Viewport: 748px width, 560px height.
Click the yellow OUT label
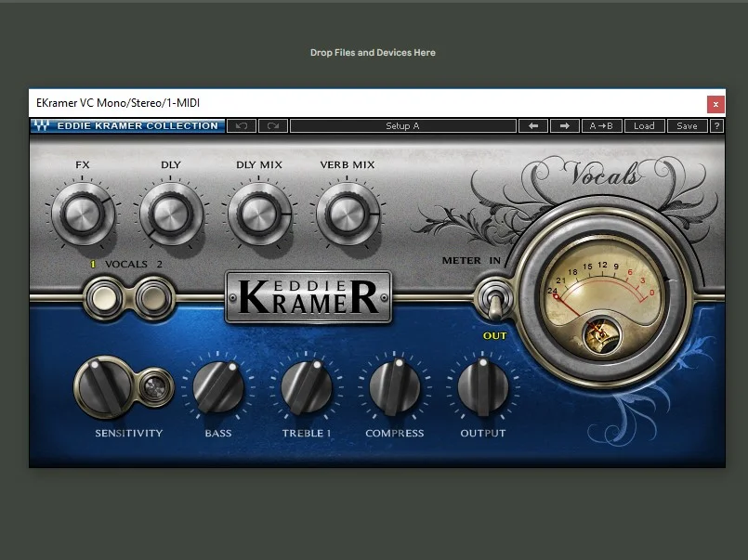(494, 335)
